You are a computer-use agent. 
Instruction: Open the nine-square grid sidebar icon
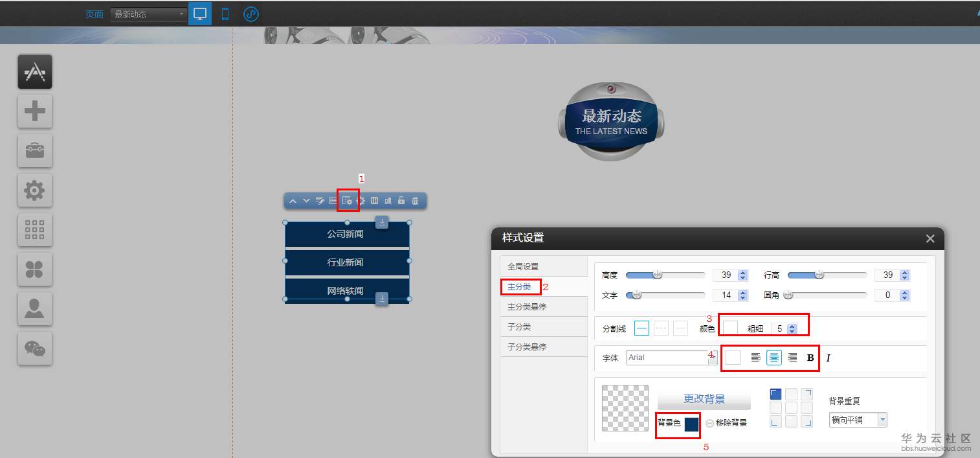35,230
